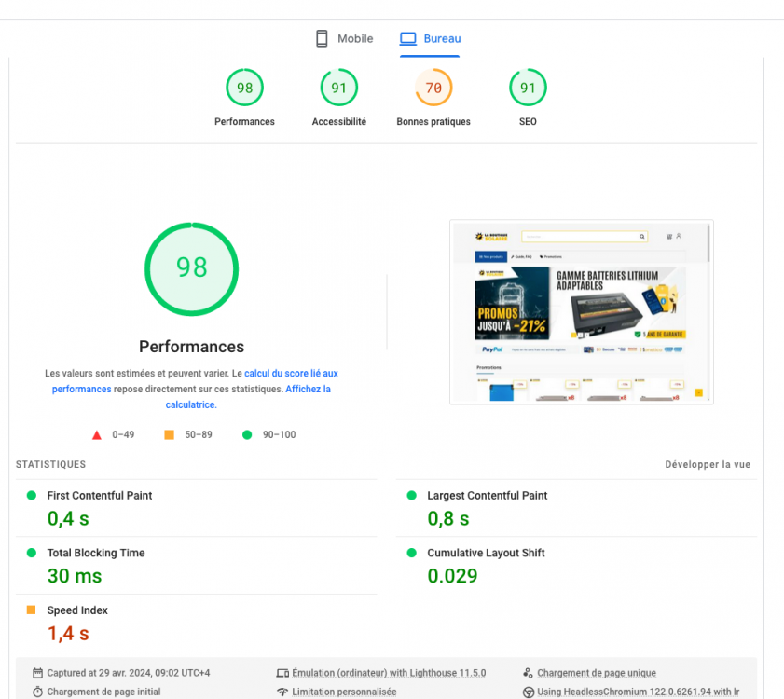The image size is (784, 699).
Task: Click the '0,8 s' value
Action: 448,518
